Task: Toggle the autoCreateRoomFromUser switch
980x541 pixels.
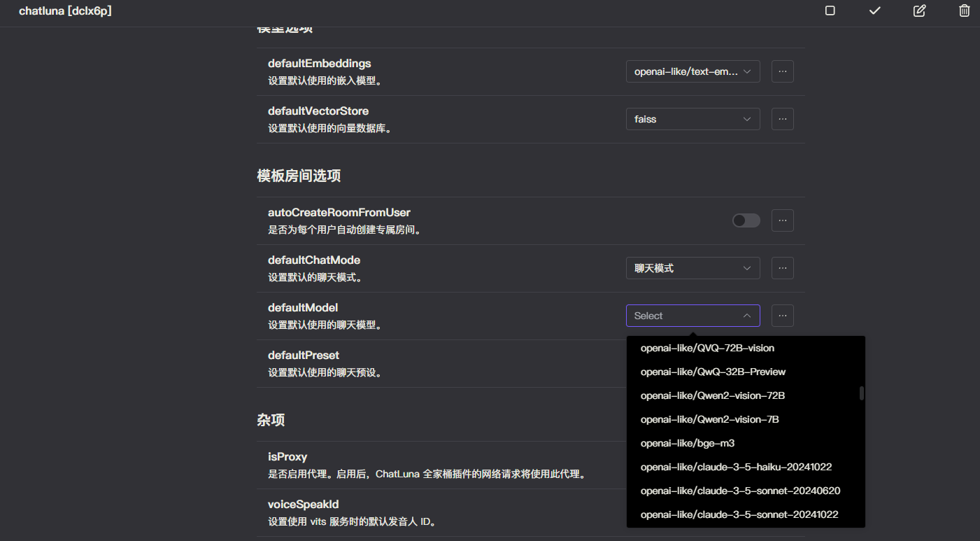Action: pos(746,220)
